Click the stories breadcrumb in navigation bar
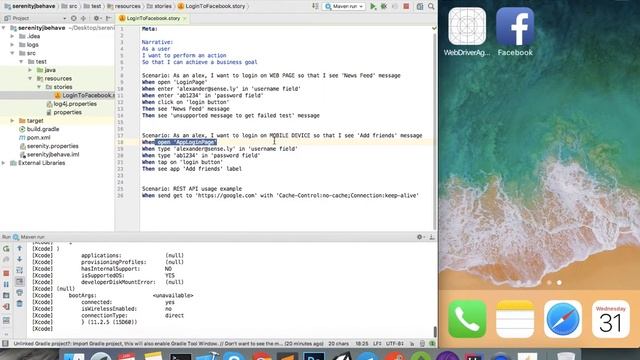The width and height of the screenshot is (640, 360). pos(159,6)
